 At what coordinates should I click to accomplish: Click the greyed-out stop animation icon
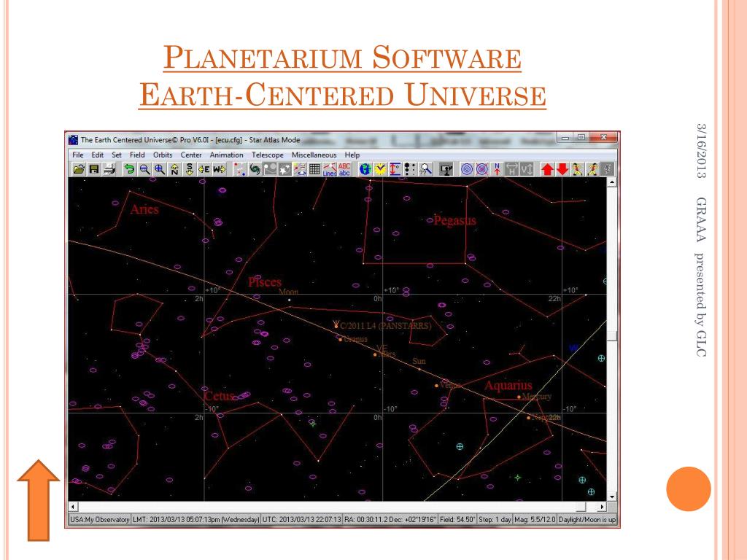(x=608, y=169)
